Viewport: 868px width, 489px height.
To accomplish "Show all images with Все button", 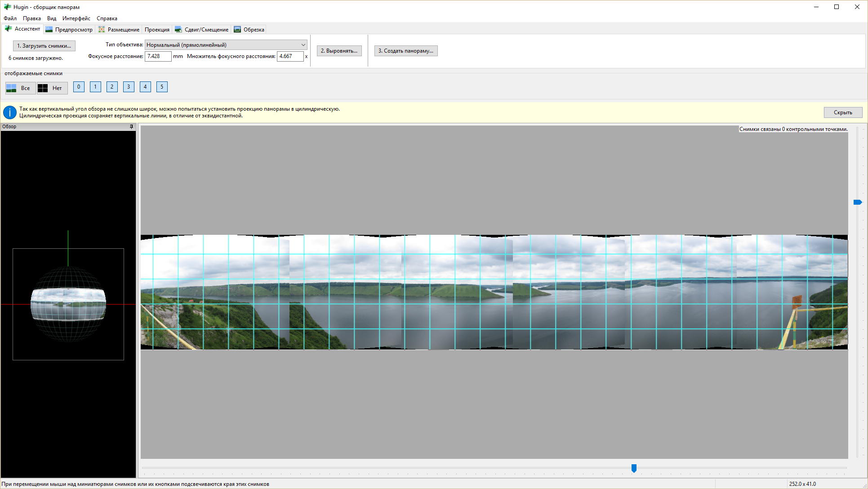I will [x=20, y=88].
